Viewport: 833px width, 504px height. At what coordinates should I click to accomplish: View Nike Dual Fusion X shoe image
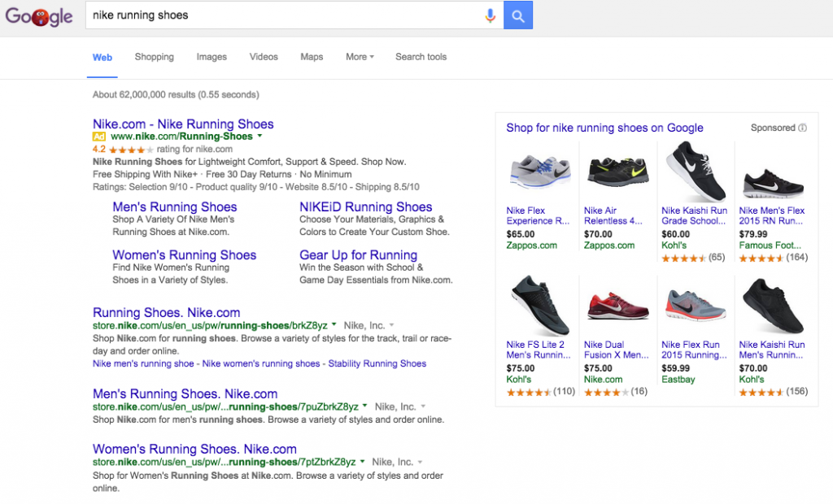coord(618,306)
